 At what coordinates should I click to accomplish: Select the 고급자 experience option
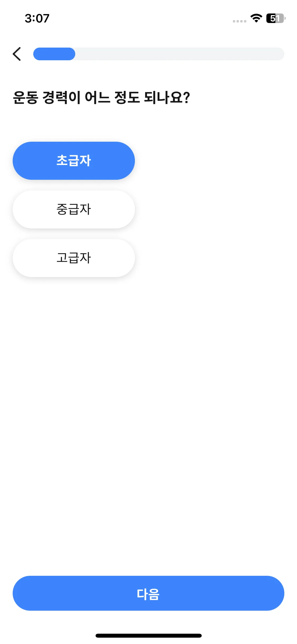74,258
